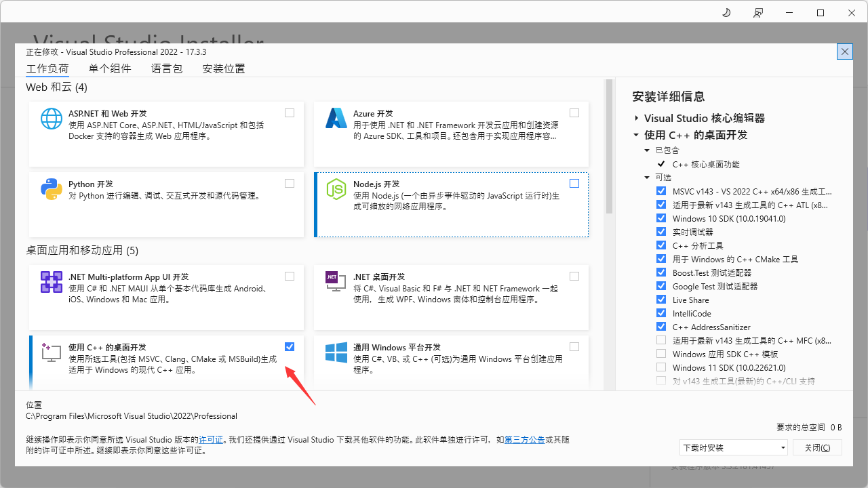Click the Azure development logo icon

point(336,119)
